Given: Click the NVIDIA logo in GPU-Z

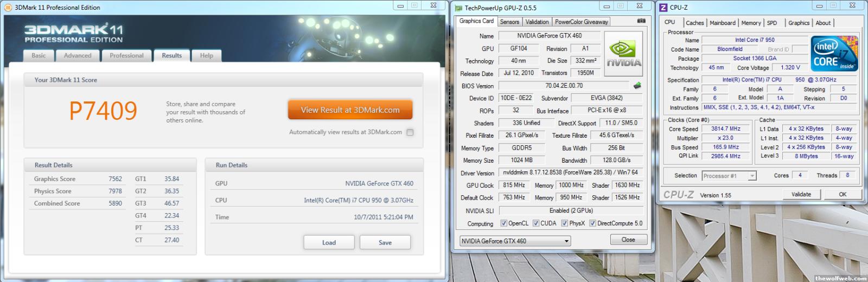Looking at the screenshot, I should 623,55.
